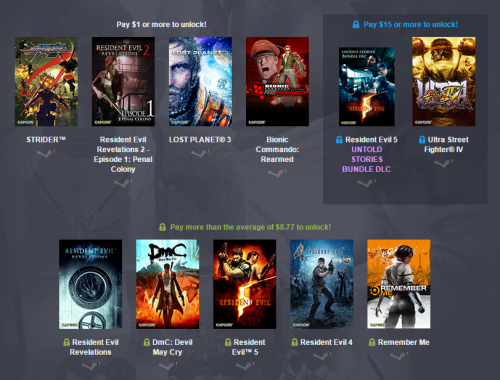Click the Steam icon under STRIDER
This screenshot has width=500, height=380.
(x=46, y=153)
